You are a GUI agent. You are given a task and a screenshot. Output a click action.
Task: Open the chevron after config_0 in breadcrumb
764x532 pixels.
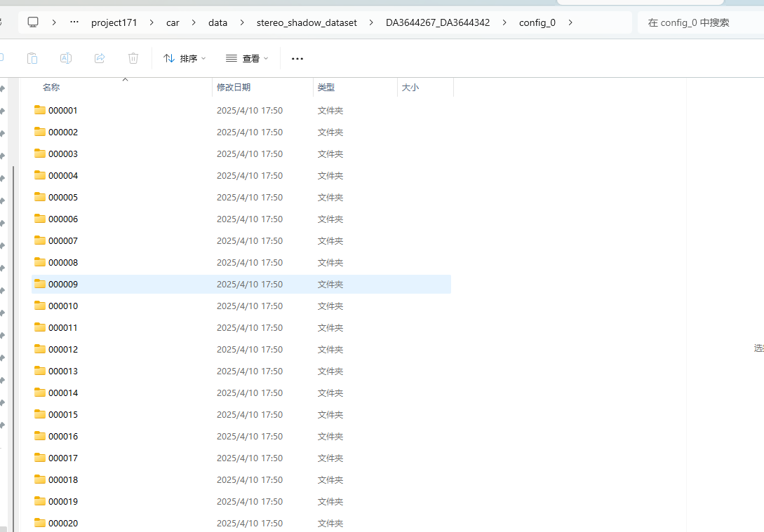click(x=570, y=22)
